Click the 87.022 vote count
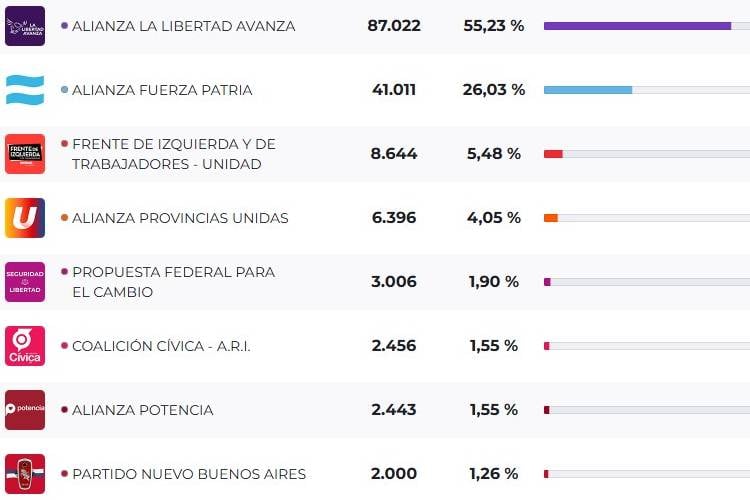Viewport: 750px width, 500px height. [x=394, y=26]
